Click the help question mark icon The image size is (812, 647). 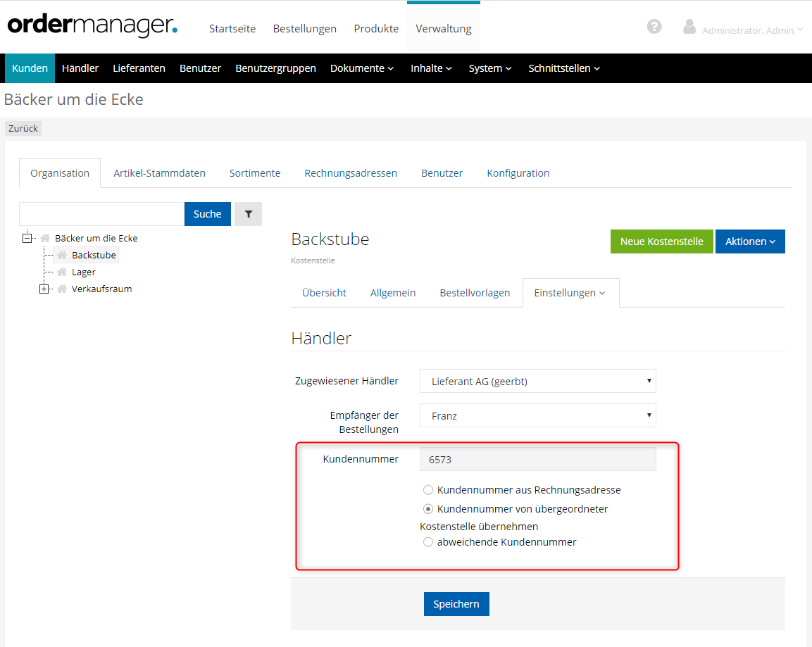tap(654, 27)
